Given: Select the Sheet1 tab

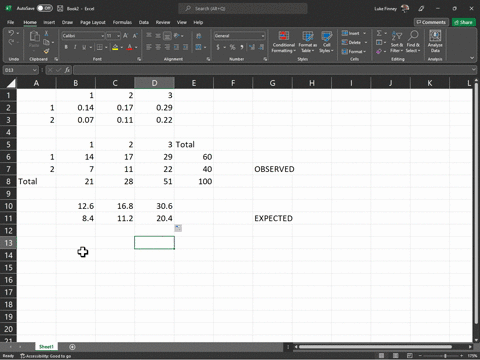Looking at the screenshot, I should tap(46, 347).
